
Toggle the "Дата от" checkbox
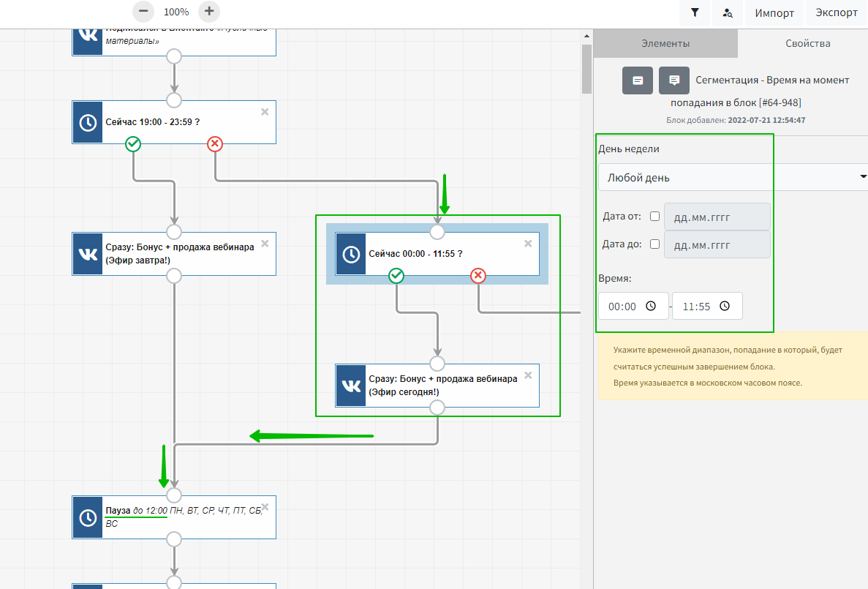pos(655,216)
